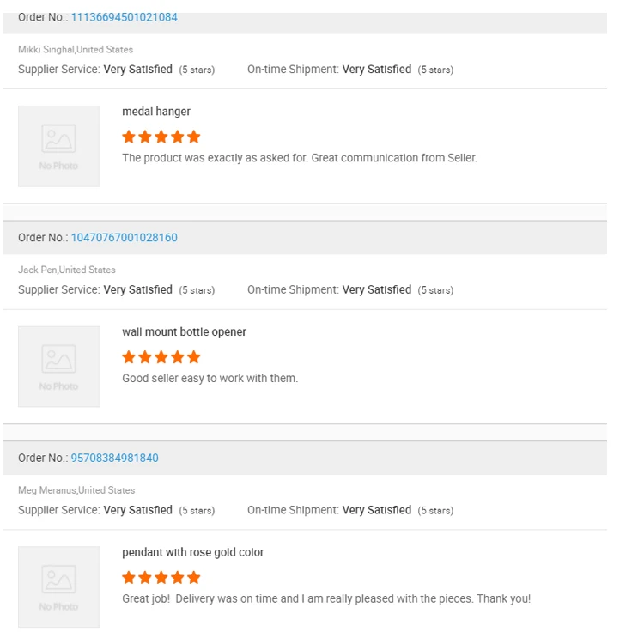The image size is (644, 644).
Task: Click the medal hanger product title
Action: (x=156, y=112)
